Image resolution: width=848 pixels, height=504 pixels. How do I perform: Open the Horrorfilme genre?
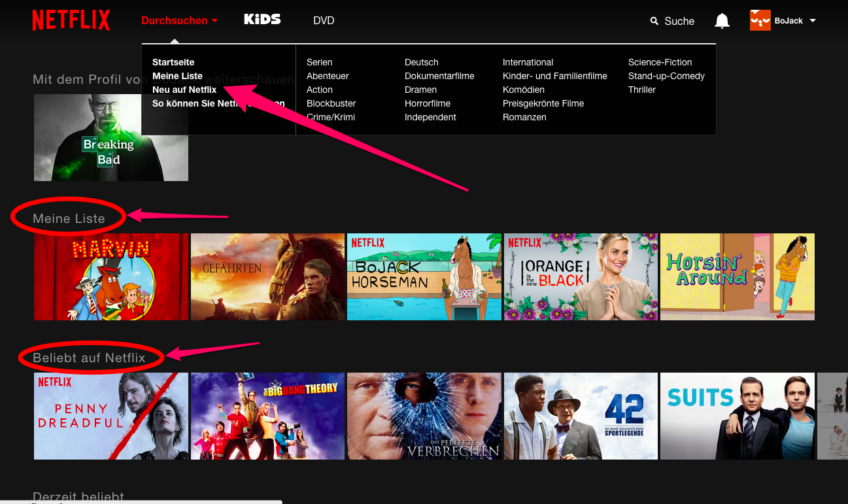pos(427,103)
